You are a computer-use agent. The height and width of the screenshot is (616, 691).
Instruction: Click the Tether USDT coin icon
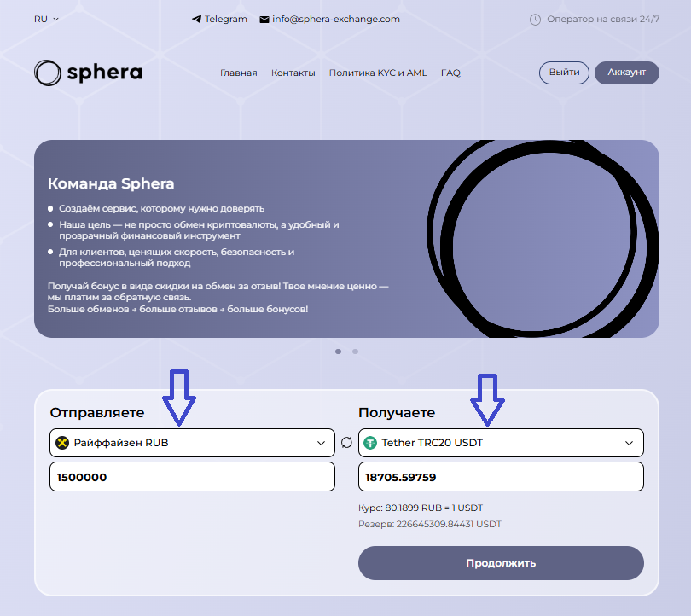[370, 443]
